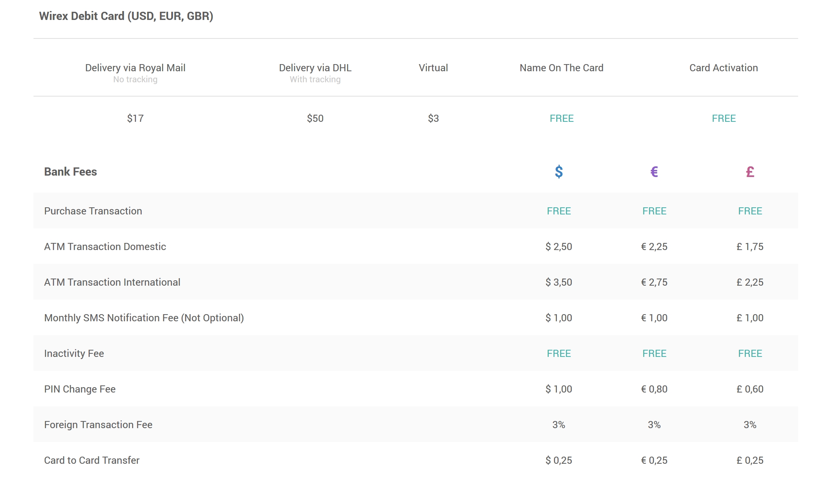Click FREE under Card Activation

[x=724, y=118]
